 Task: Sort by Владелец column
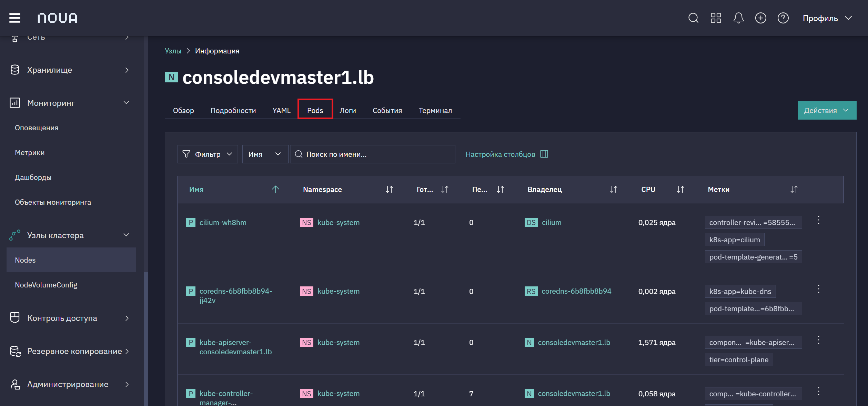(x=614, y=189)
